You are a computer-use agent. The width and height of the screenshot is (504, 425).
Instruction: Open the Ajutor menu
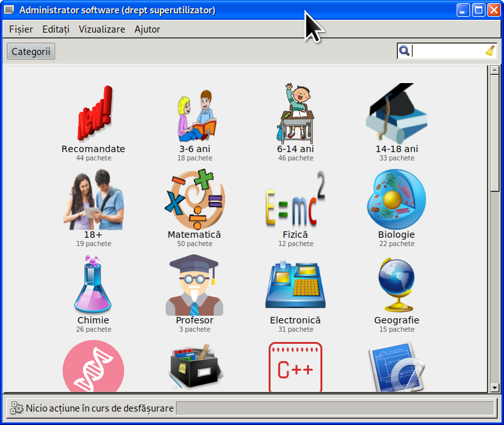click(x=147, y=29)
